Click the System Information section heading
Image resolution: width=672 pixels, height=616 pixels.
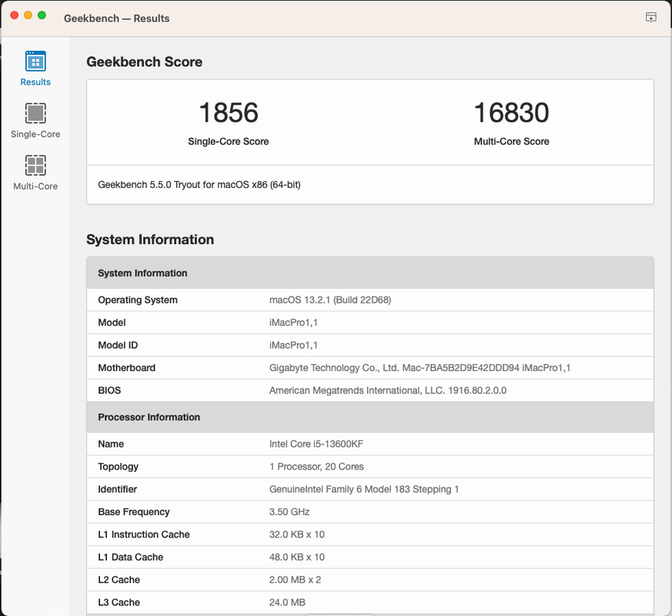[x=150, y=239]
